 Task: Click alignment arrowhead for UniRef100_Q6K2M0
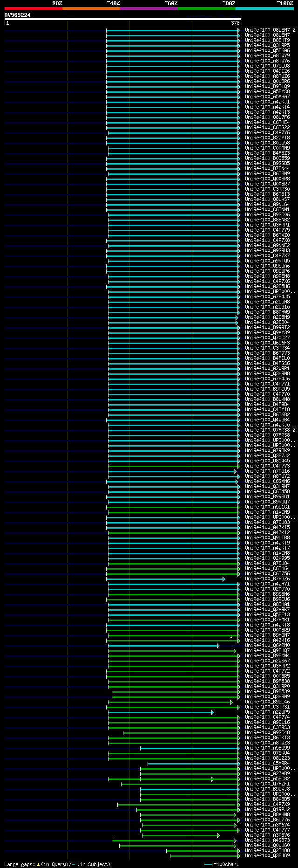click(x=218, y=646)
